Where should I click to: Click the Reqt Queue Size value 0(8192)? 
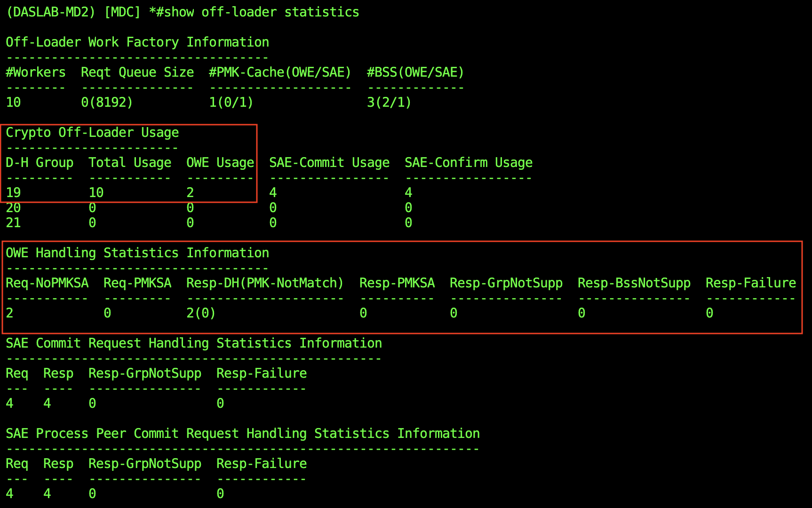click(105, 102)
